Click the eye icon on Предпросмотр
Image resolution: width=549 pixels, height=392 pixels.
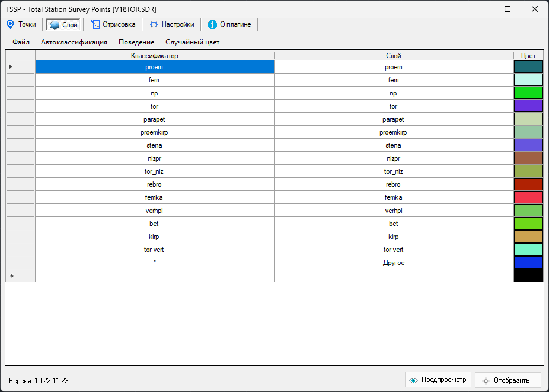click(414, 380)
